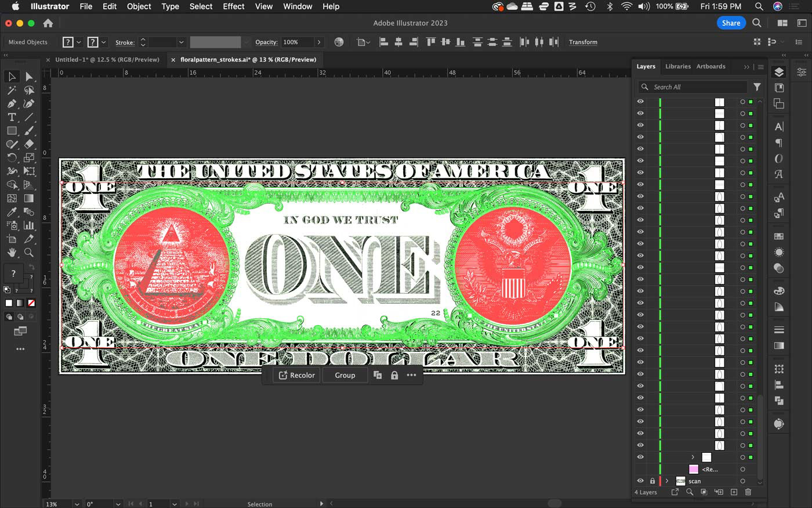The width and height of the screenshot is (812, 508).
Task: Toggle the Layers filter funnel
Action: (757, 87)
